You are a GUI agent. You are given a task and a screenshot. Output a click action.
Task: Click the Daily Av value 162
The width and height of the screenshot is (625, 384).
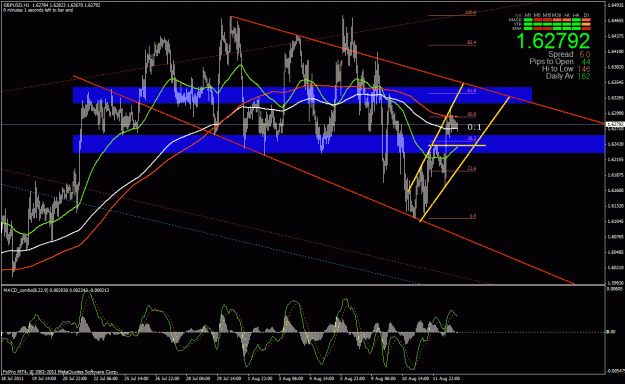(x=584, y=76)
